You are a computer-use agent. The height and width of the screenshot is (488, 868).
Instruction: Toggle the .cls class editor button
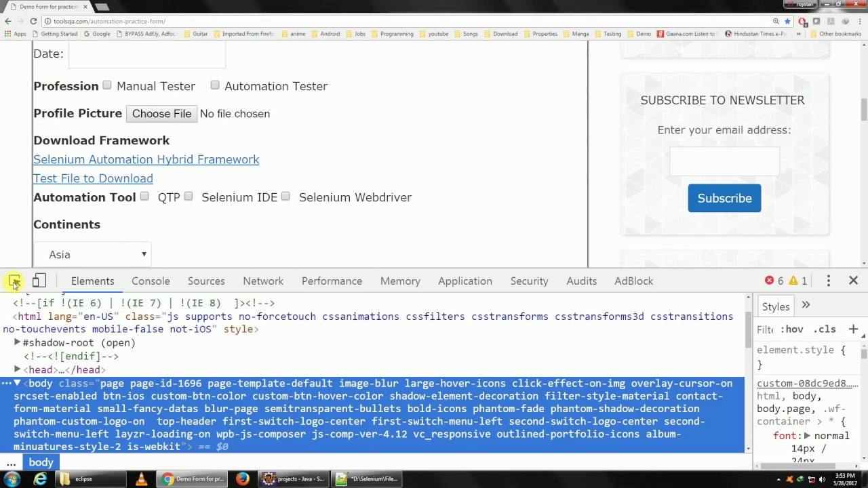pyautogui.click(x=825, y=329)
